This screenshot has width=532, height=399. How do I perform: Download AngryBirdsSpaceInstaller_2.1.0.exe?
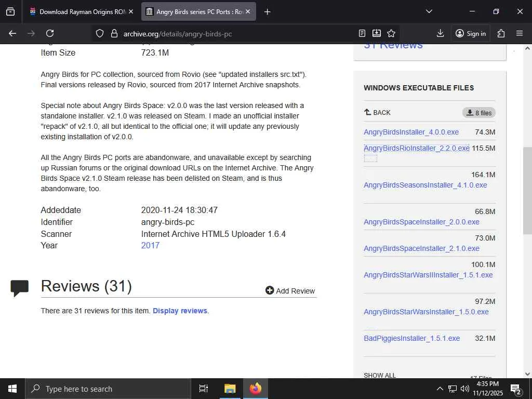point(421,248)
